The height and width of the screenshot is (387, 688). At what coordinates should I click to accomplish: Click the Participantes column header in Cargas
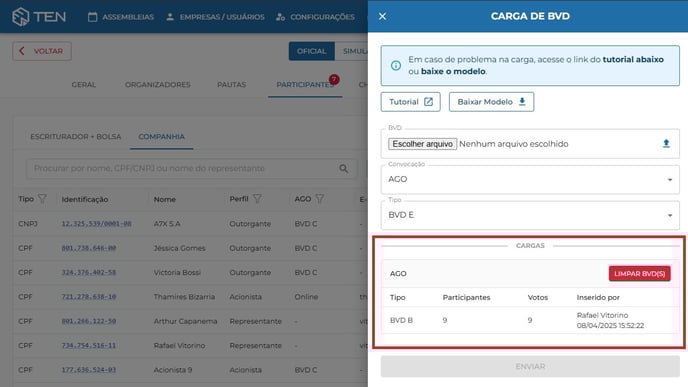point(466,297)
